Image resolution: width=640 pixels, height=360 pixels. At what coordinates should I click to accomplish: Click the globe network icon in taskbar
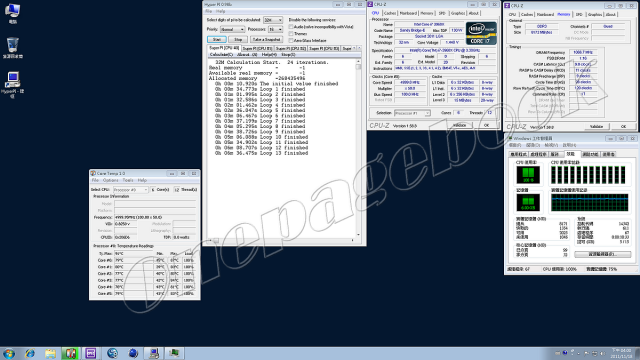click(x=112, y=353)
